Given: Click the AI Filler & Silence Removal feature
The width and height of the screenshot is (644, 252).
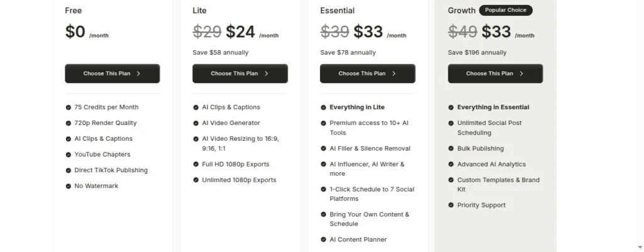Looking at the screenshot, I should tap(370, 148).
